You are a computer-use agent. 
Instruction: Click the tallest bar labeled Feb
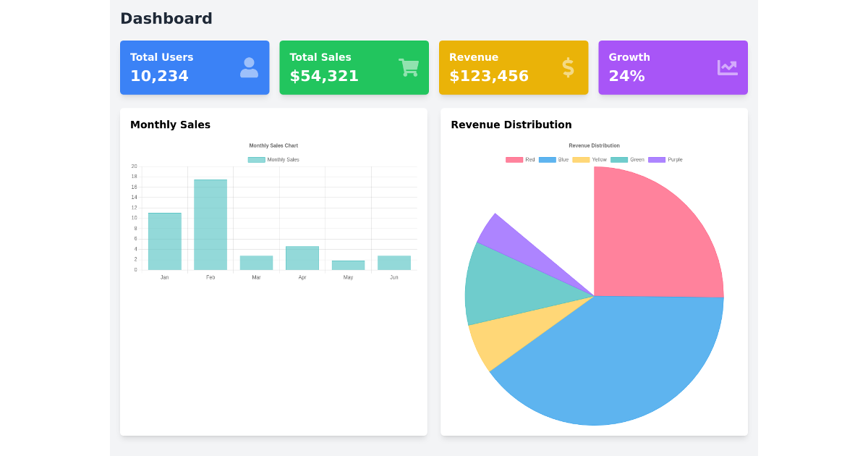coord(210,224)
